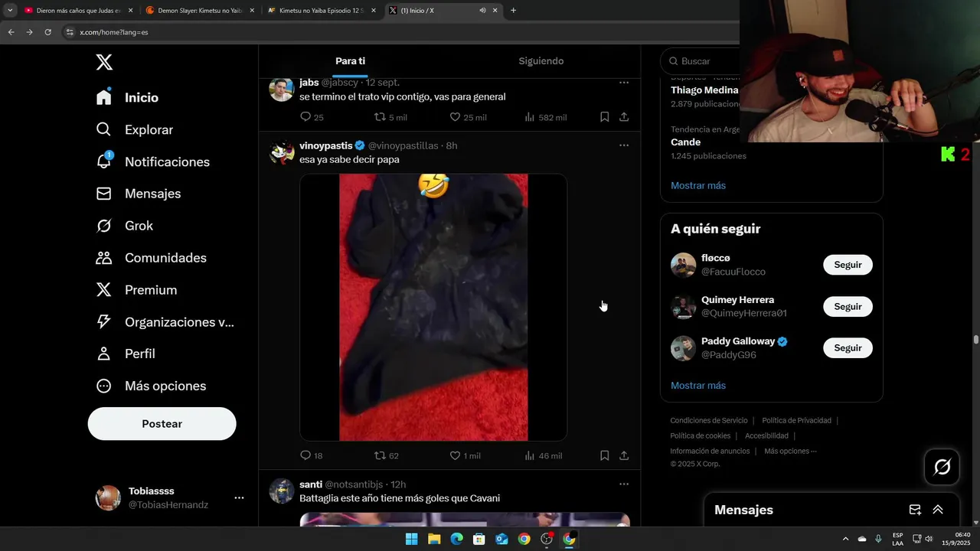The height and width of the screenshot is (551, 980).
Task: Click the Buscar search field
Action: [701, 61]
